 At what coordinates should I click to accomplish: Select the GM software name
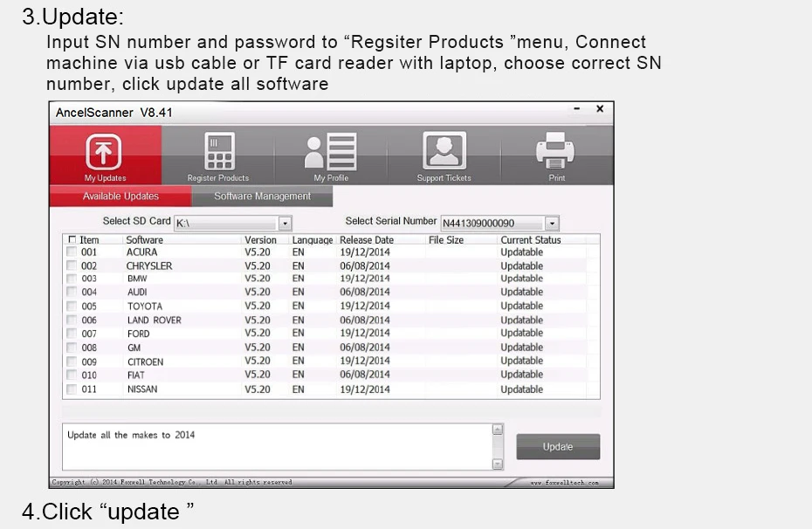(134, 347)
